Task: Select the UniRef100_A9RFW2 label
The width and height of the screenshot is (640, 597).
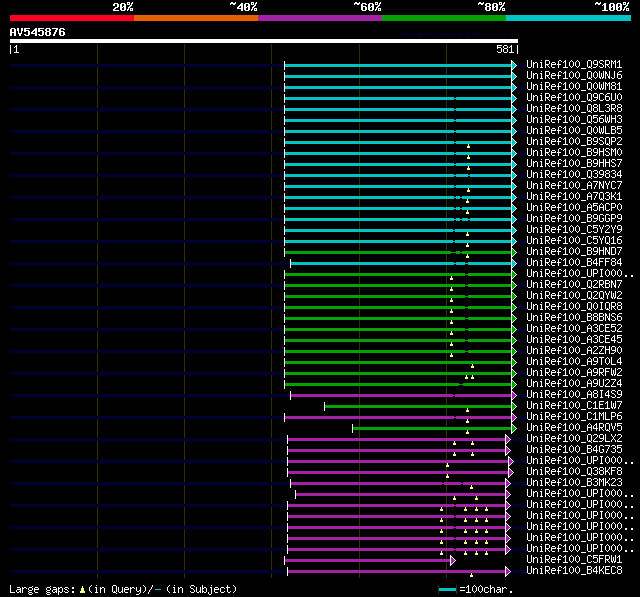Action: click(x=574, y=373)
